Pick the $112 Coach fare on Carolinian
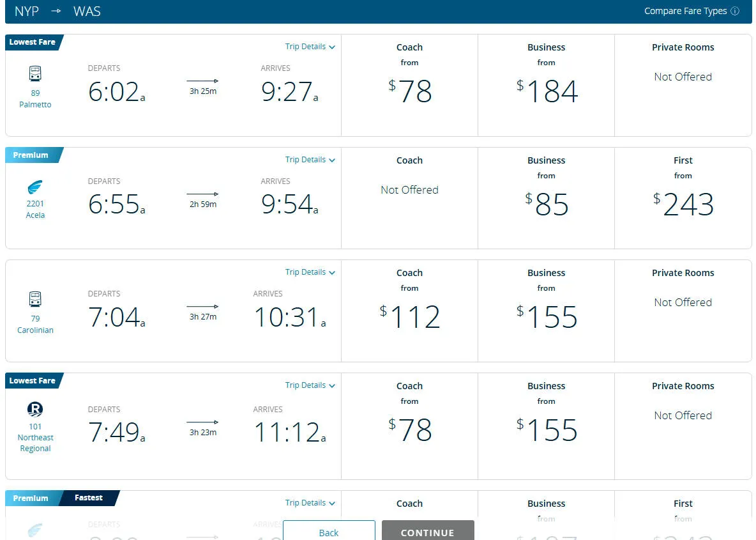Screen dimensions: 756x540 [409, 317]
